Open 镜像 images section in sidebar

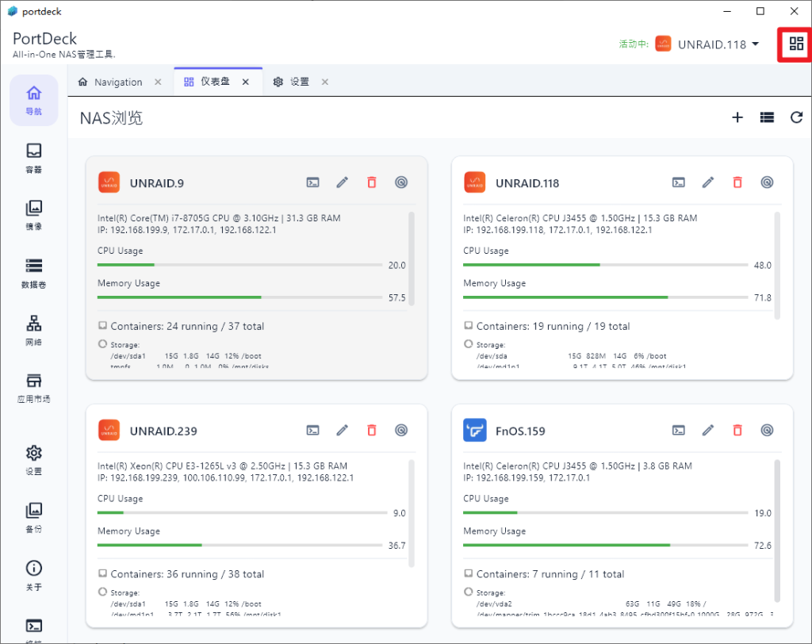coord(34,215)
